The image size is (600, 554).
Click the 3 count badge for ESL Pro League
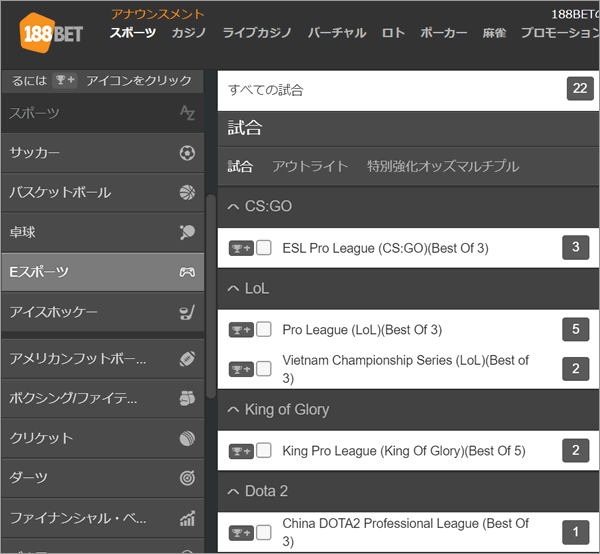pyautogui.click(x=576, y=248)
